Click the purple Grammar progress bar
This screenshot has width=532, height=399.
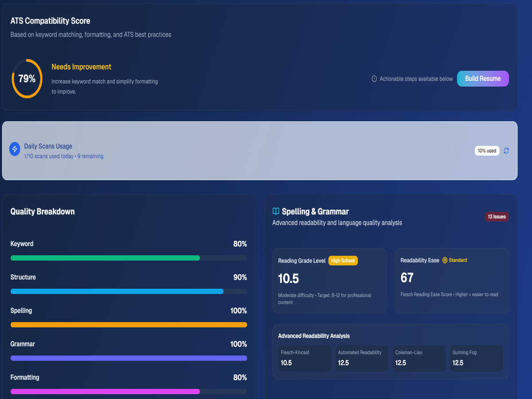(x=129, y=358)
